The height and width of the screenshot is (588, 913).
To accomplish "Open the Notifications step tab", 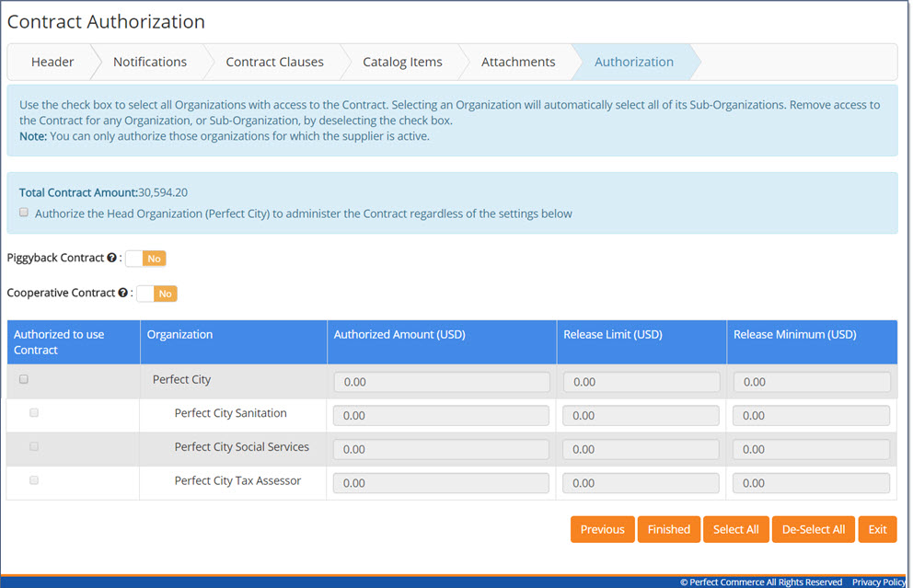I will click(x=149, y=62).
